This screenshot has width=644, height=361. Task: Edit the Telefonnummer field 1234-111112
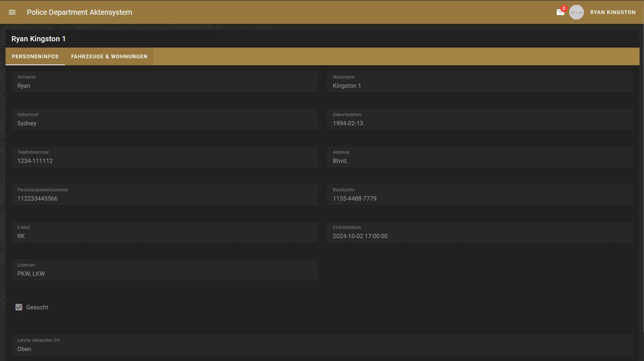(x=165, y=157)
